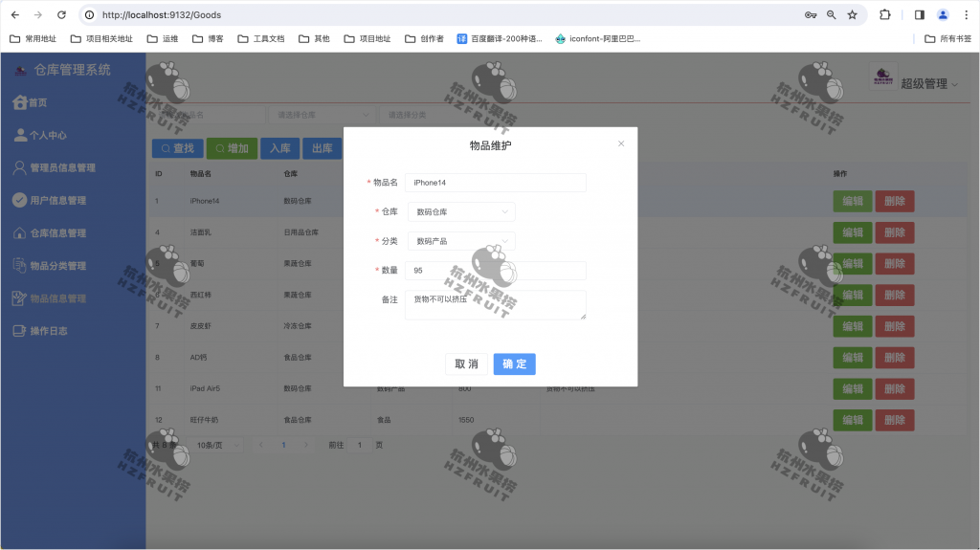Go to previous page arrow

coord(260,445)
